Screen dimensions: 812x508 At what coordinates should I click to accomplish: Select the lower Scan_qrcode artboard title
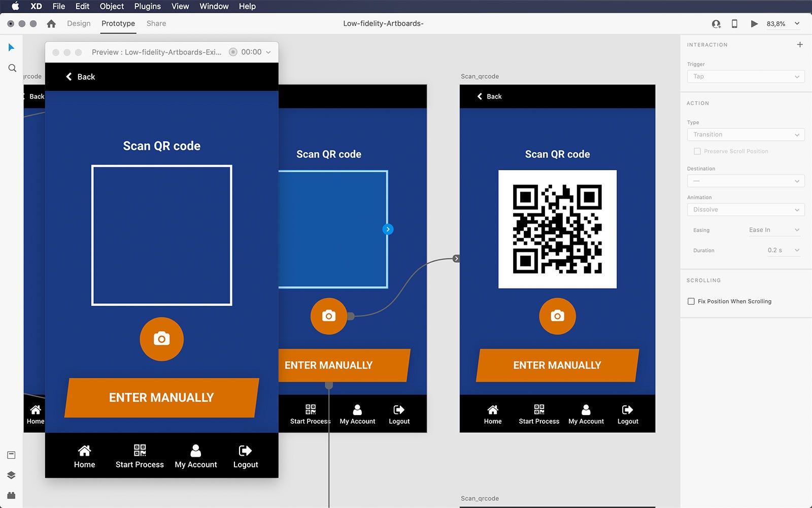point(480,498)
